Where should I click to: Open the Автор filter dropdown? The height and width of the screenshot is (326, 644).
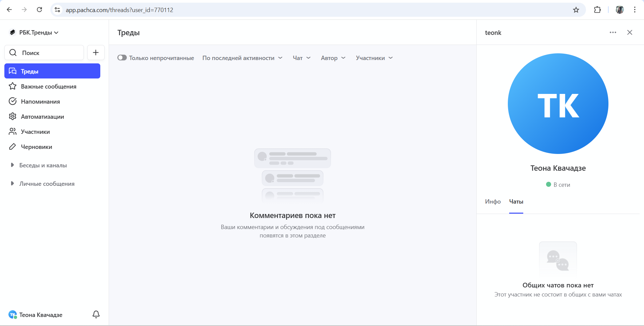pyautogui.click(x=333, y=58)
